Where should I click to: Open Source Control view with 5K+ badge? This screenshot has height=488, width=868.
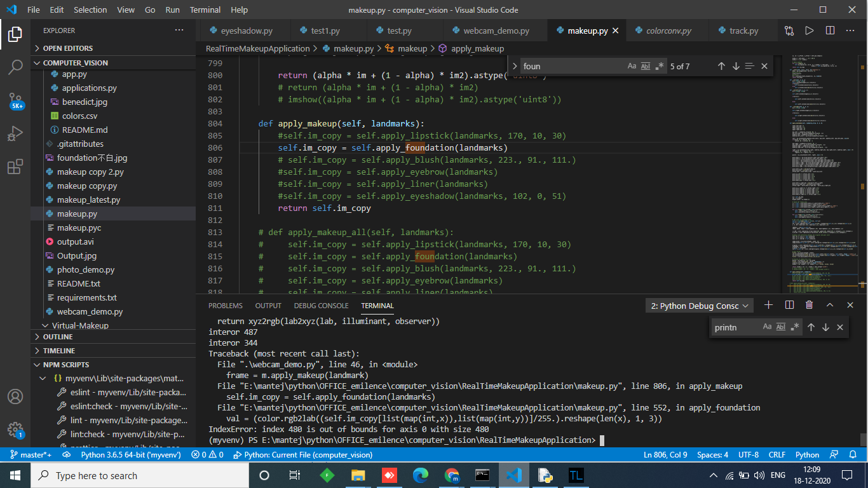pyautogui.click(x=15, y=100)
